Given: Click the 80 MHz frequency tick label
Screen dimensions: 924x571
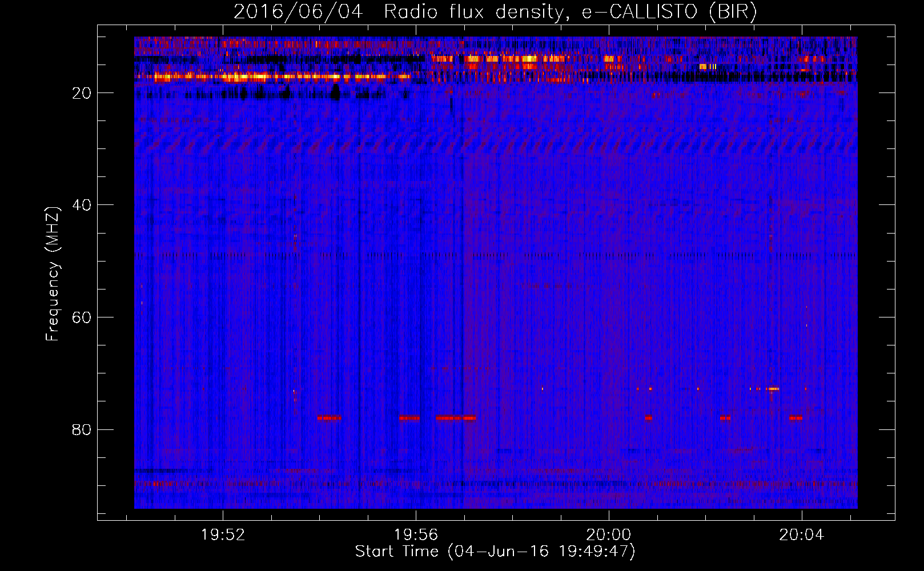Looking at the screenshot, I should 82,429.
